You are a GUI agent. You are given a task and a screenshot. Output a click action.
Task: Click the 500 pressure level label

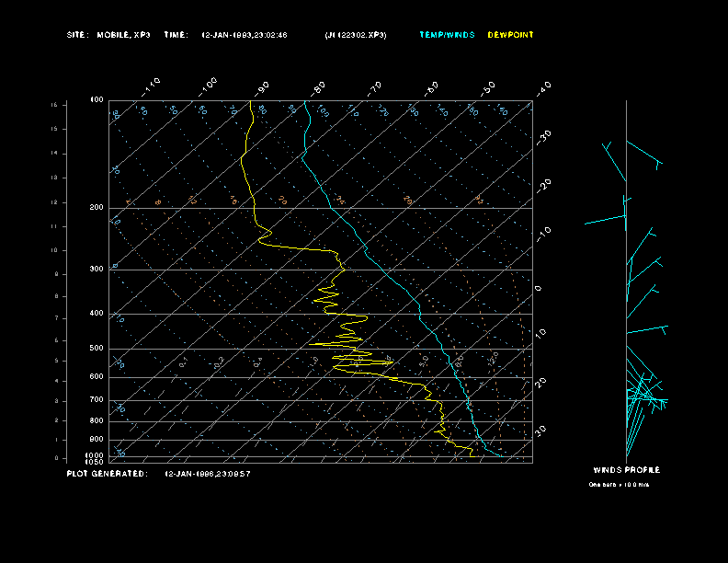pyautogui.click(x=97, y=349)
